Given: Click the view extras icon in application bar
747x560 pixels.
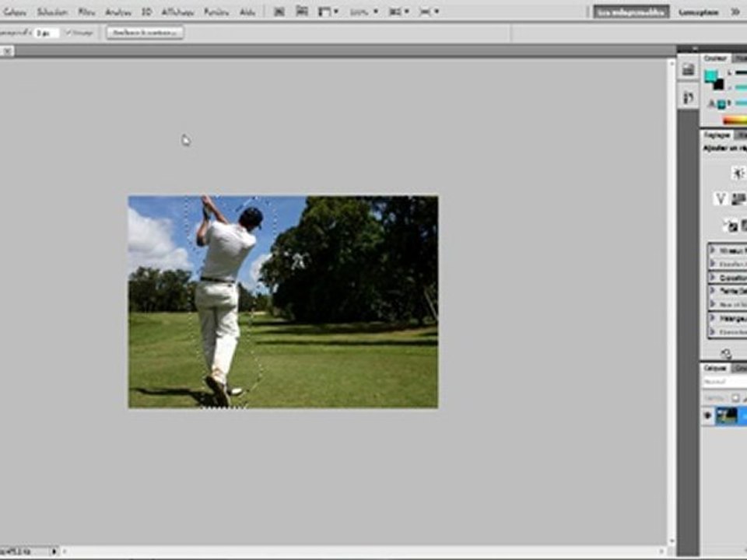Looking at the screenshot, I should click(302, 12).
